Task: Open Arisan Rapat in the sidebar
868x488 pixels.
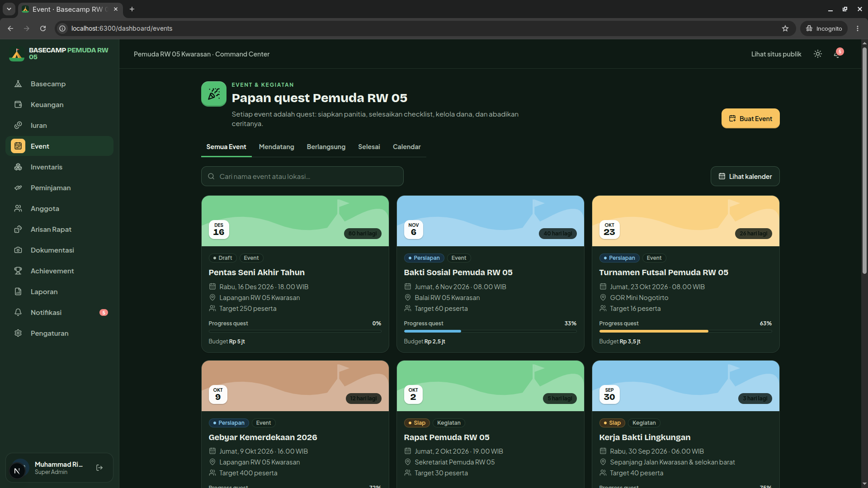Action: (59, 230)
